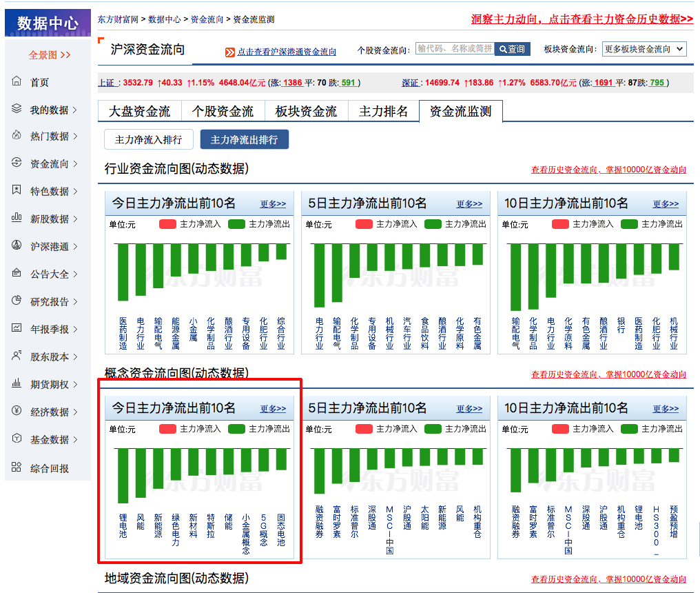Click 更多>> on industry 5日主力净流出前10名

[469, 204]
